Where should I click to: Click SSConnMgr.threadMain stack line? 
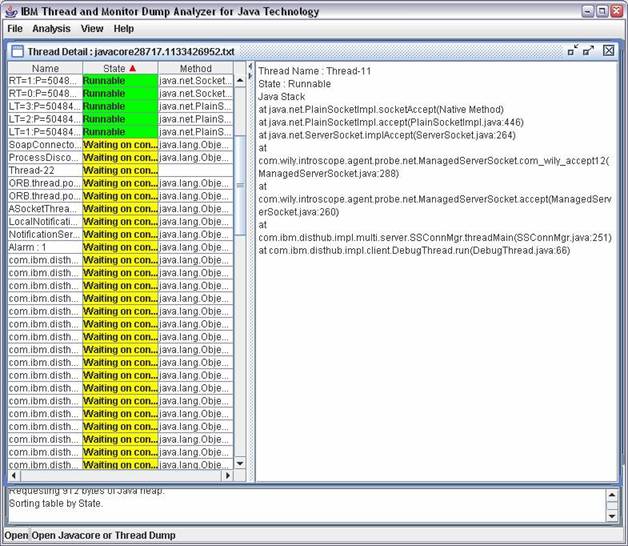click(435, 238)
